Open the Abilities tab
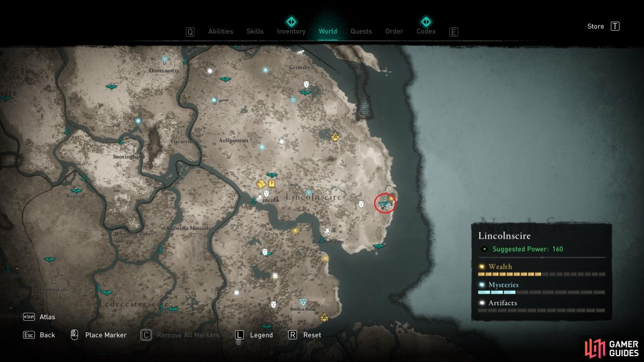644x362 pixels. (x=220, y=31)
